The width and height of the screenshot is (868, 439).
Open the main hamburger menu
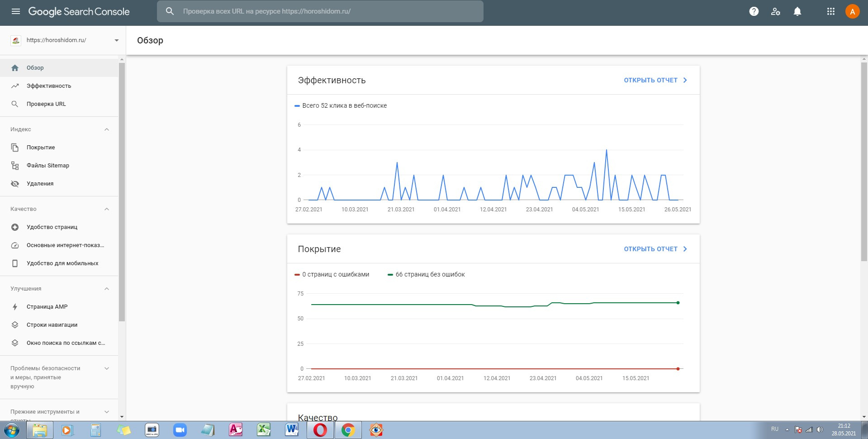coord(16,11)
